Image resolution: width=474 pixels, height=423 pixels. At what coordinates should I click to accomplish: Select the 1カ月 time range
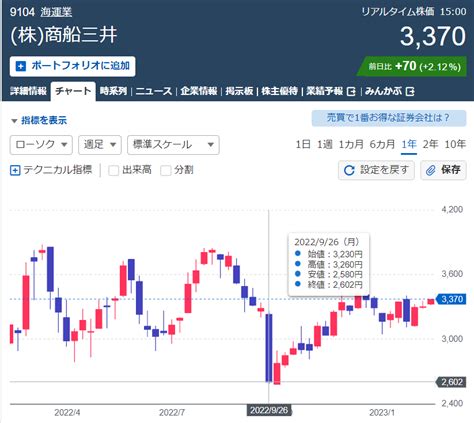(351, 144)
